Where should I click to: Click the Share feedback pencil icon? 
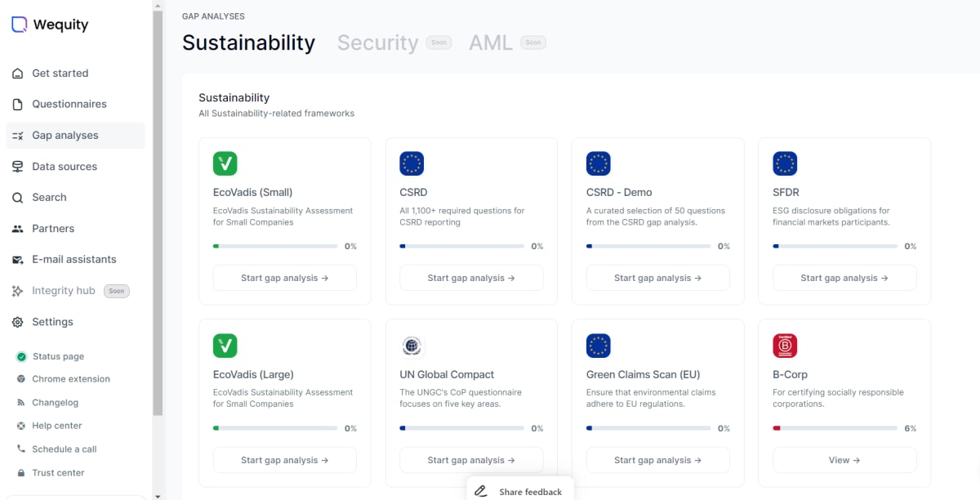pos(481,492)
